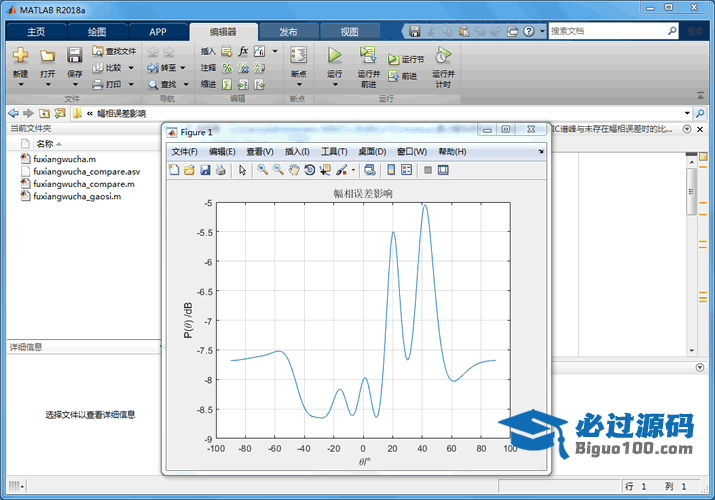Screen dimensions: 715x500
Task: Click the Advance button in the ribbon
Action: 403,76
